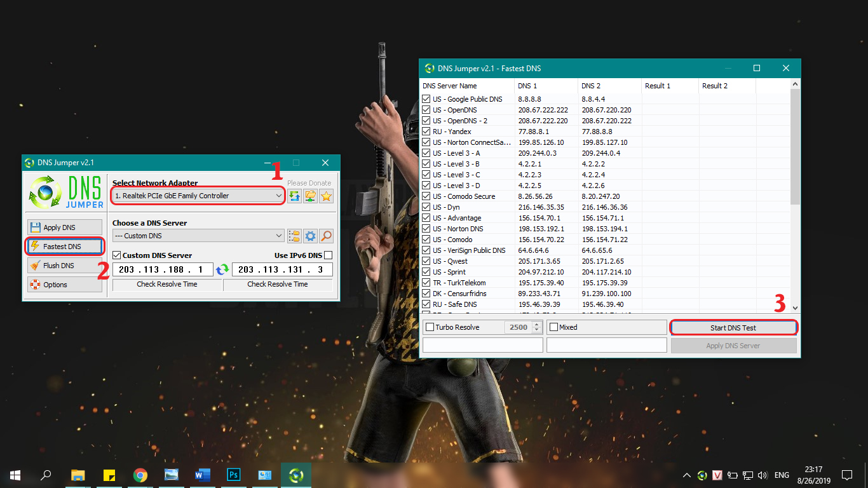Sort by DNS Server Name column header
The height and width of the screenshot is (488, 868).
(x=466, y=86)
